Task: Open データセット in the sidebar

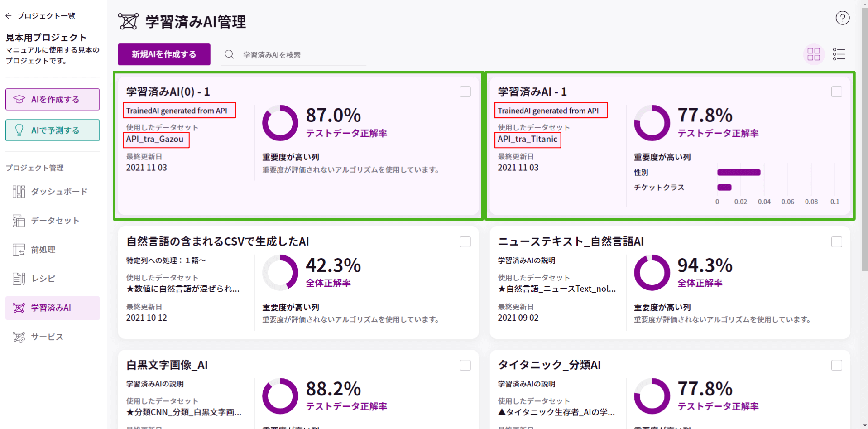Action: [53, 221]
